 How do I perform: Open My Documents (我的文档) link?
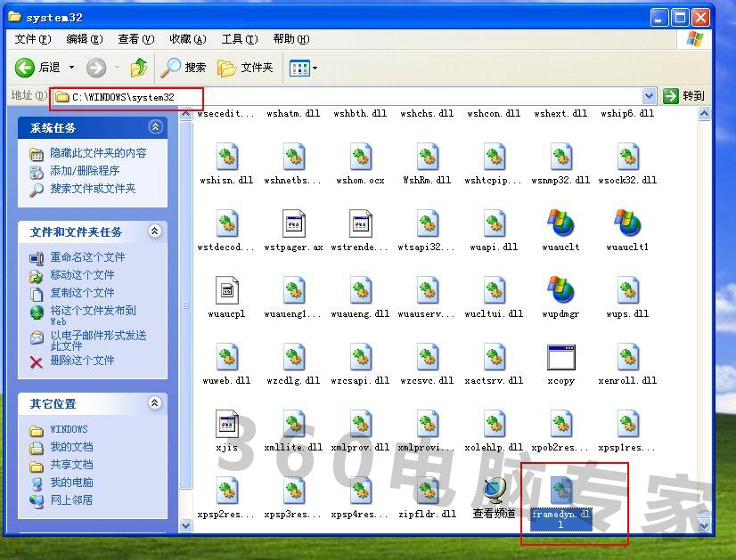click(x=71, y=447)
